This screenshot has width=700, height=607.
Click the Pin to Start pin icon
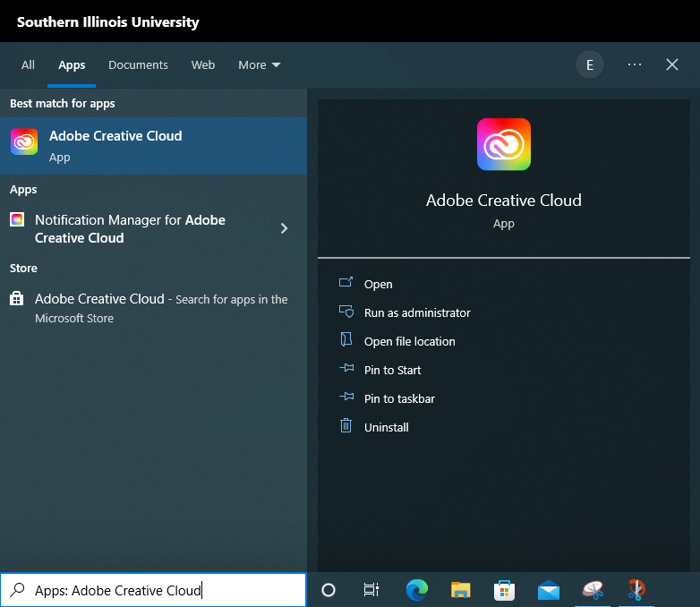[x=346, y=368]
